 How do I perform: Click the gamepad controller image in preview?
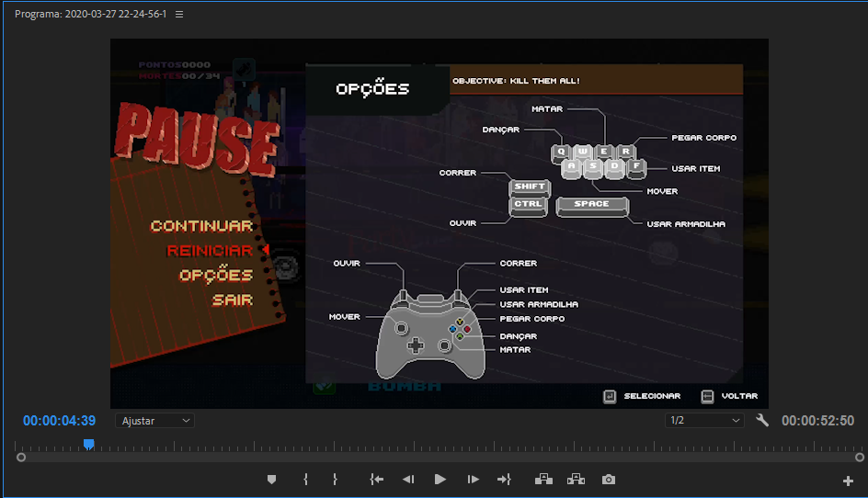[x=430, y=334]
